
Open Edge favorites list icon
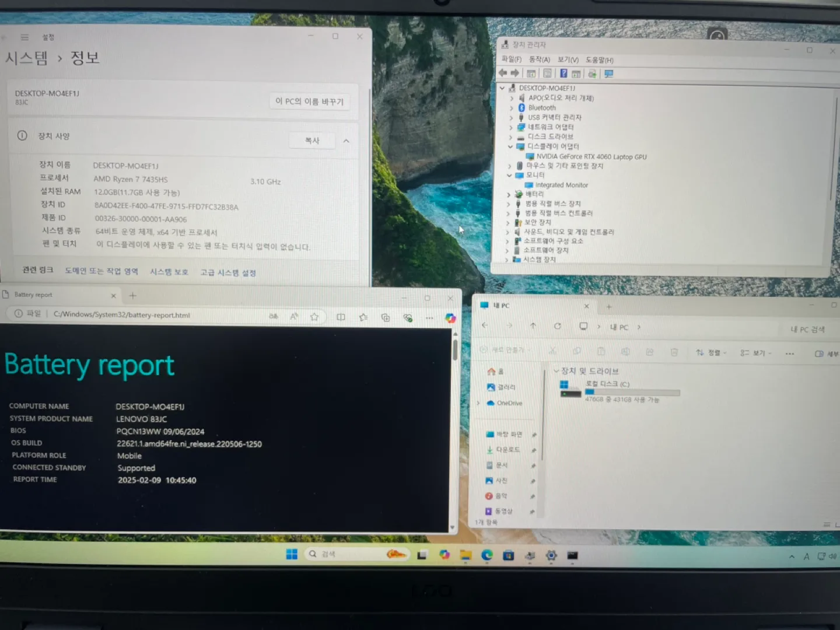click(363, 317)
